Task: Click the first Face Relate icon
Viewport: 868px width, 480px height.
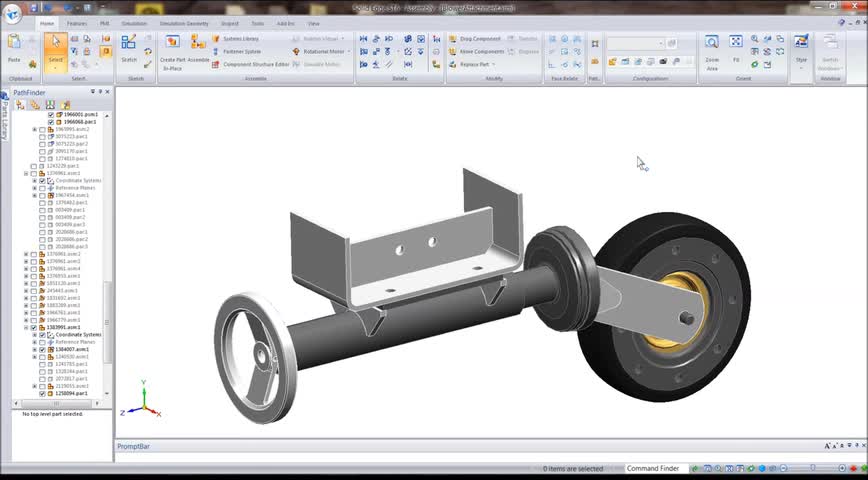Action: point(552,39)
